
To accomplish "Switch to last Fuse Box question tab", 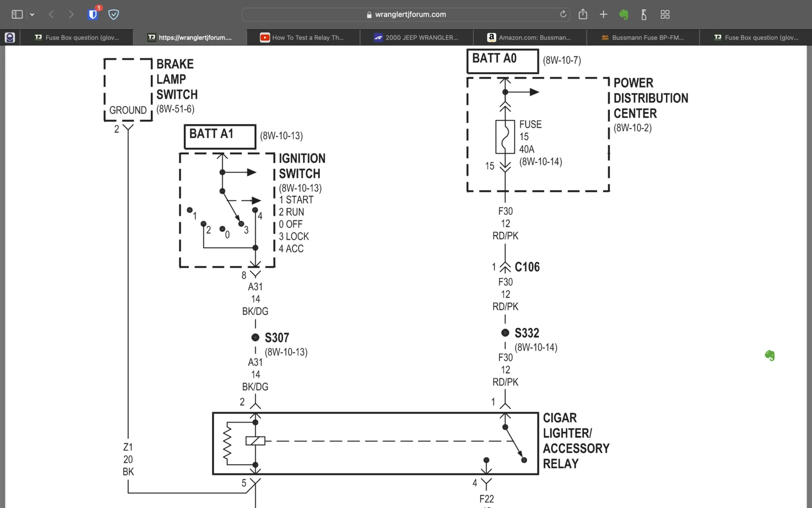I will pyautogui.click(x=756, y=38).
